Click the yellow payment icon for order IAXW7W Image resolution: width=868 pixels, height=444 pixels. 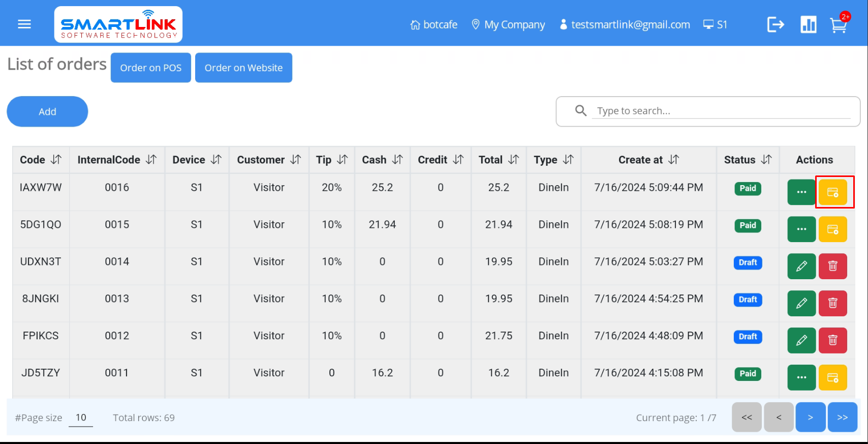click(x=832, y=192)
